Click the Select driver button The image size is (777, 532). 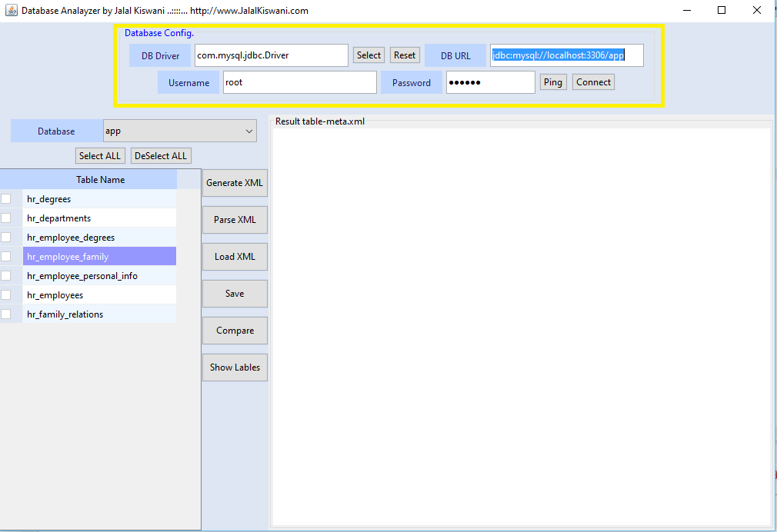point(368,55)
